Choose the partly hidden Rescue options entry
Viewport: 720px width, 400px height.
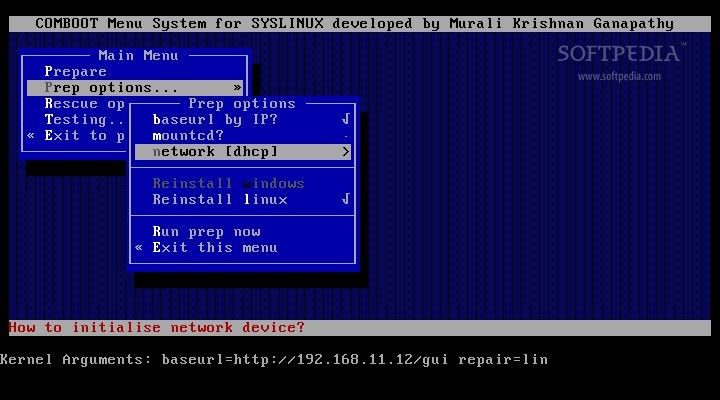pyautogui.click(x=84, y=104)
